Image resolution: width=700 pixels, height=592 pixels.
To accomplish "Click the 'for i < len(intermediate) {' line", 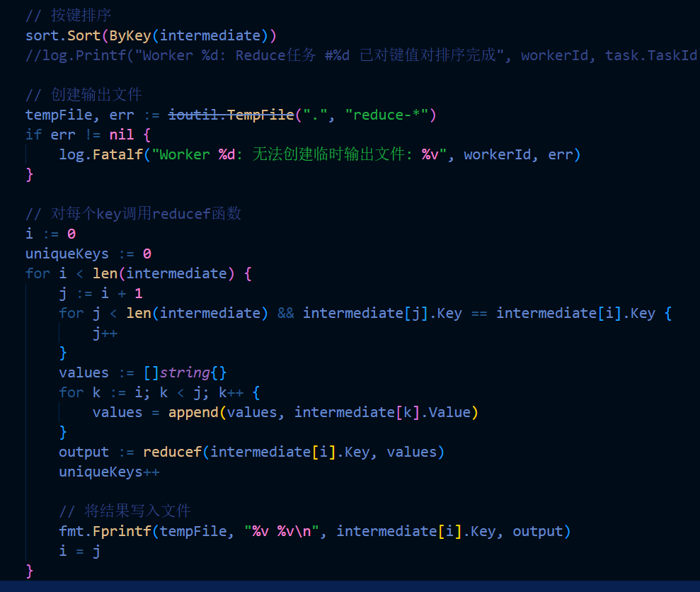I will coord(139,273).
